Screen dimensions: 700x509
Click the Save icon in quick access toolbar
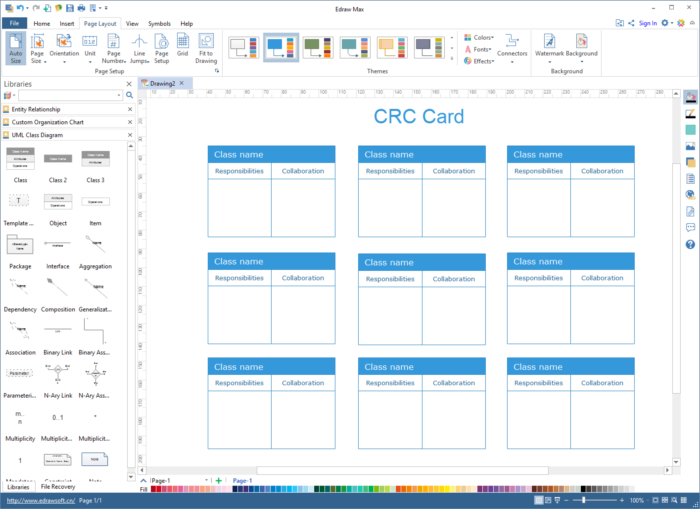coord(70,8)
